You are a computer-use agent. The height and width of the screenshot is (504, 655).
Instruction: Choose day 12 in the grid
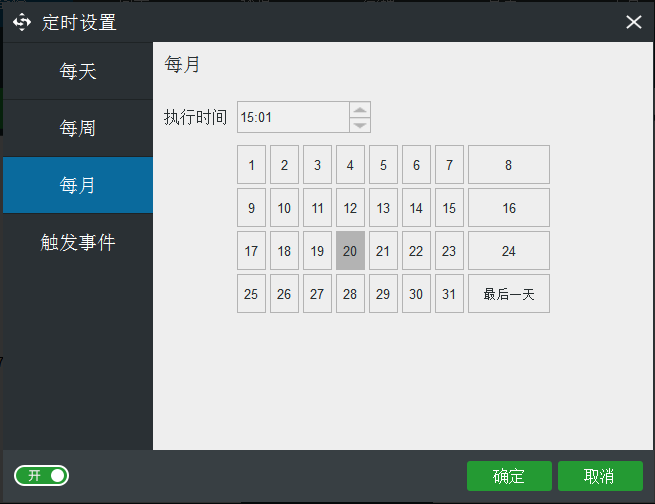350,208
